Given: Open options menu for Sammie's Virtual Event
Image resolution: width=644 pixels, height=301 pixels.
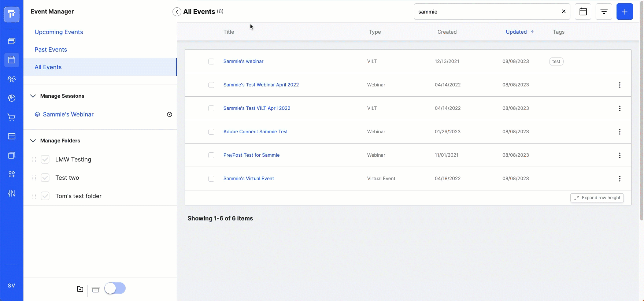Looking at the screenshot, I should tap(620, 179).
